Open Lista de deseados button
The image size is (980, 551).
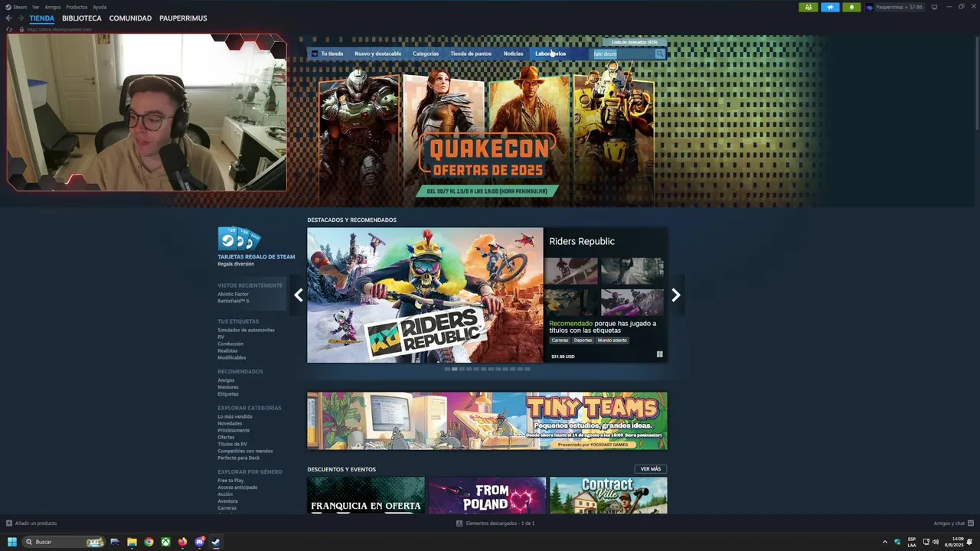(x=635, y=42)
